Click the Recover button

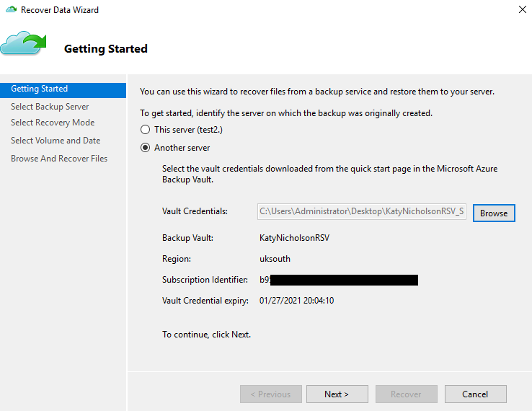click(x=406, y=394)
